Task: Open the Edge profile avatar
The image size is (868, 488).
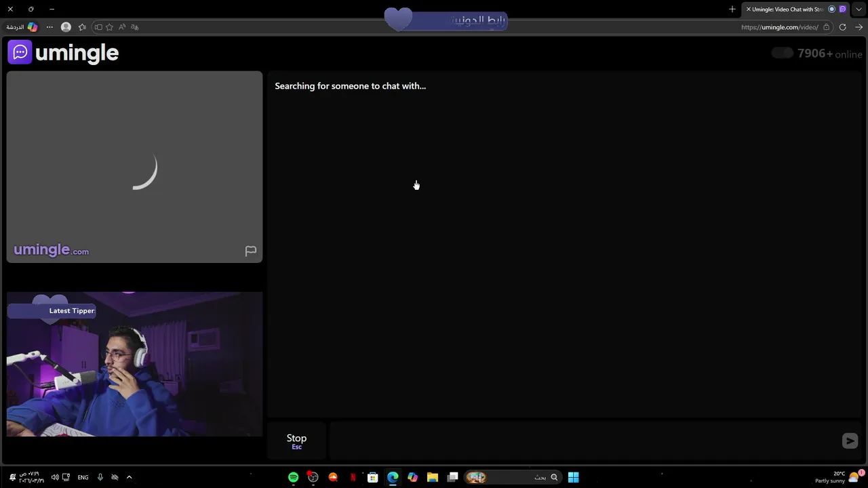Action: [66, 27]
